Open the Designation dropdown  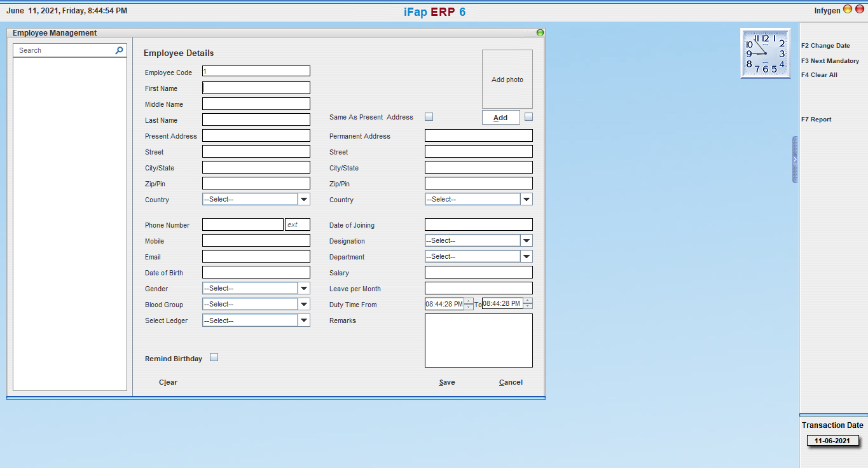(x=526, y=241)
